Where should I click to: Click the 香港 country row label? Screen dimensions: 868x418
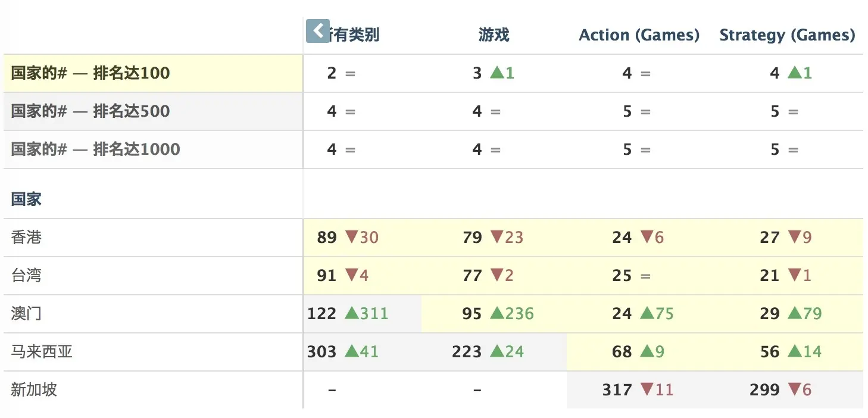point(26,238)
